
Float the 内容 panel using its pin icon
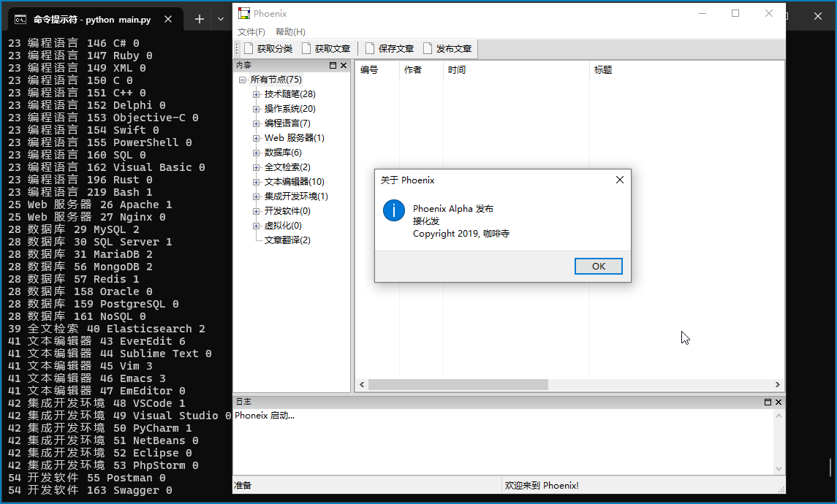click(x=333, y=66)
